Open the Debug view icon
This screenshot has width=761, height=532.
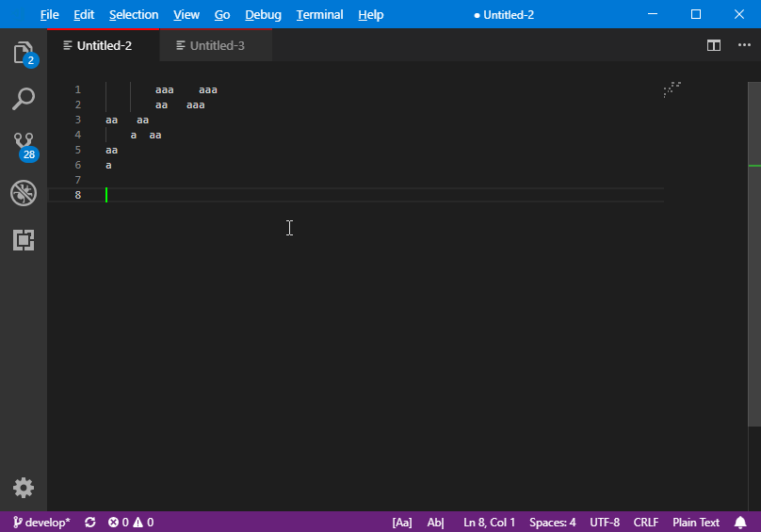tap(24, 193)
